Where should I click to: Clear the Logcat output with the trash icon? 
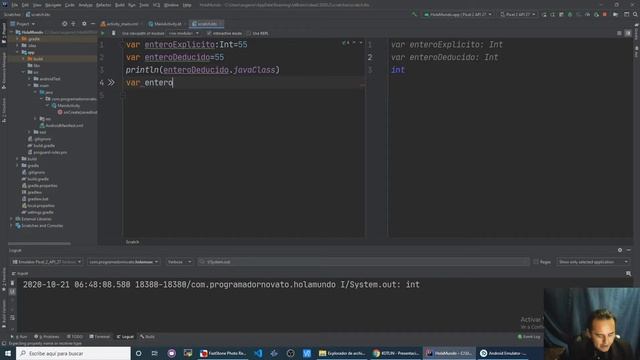[x=12, y=282]
